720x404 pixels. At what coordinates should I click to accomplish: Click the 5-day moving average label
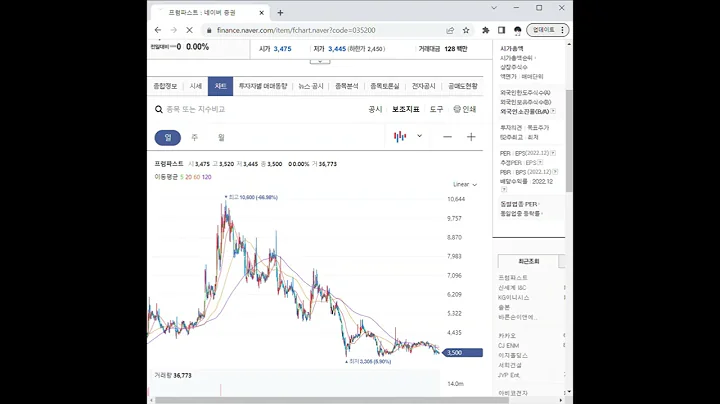pyautogui.click(x=182, y=177)
